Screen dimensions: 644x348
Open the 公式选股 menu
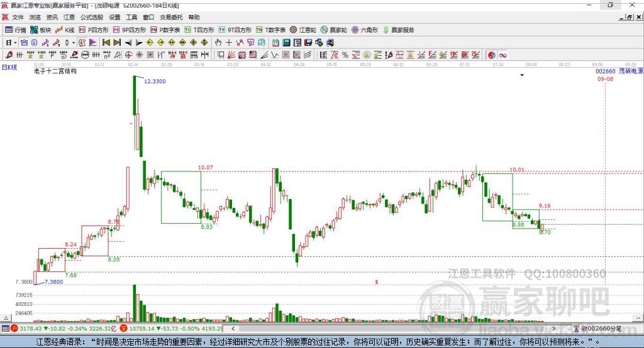click(92, 17)
